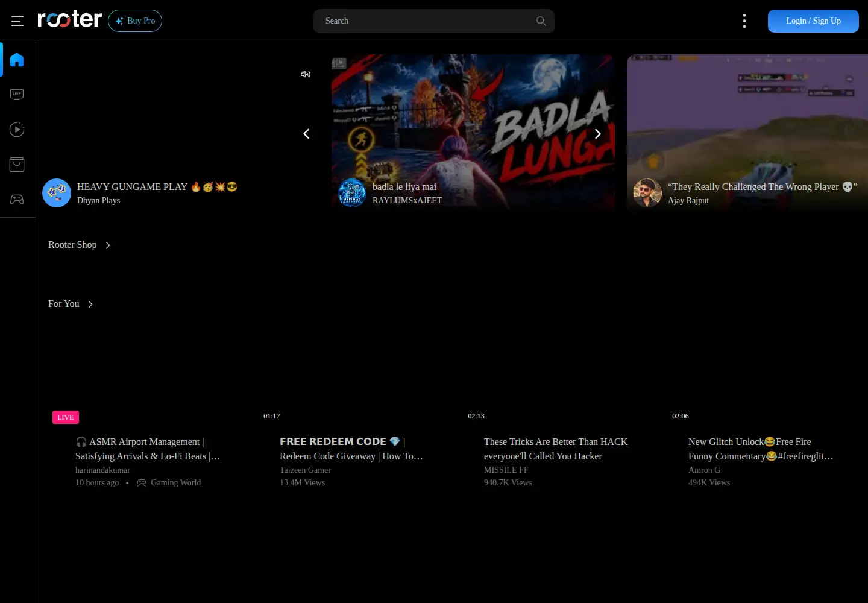Click the Login / Sign Up button
868x603 pixels.
813,21
